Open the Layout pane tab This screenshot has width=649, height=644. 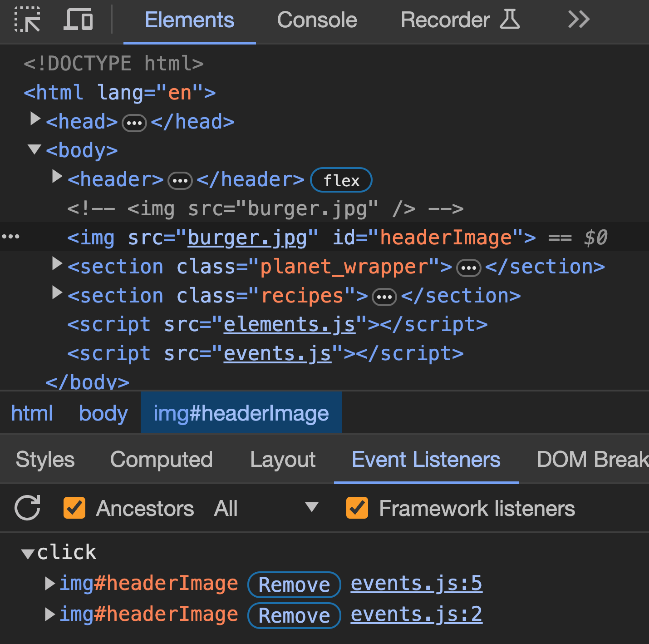click(283, 459)
